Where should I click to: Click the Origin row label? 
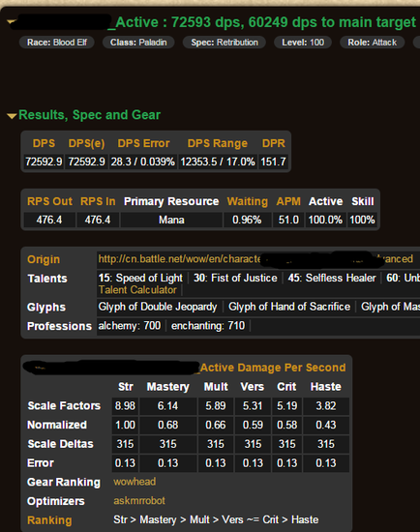[44, 259]
